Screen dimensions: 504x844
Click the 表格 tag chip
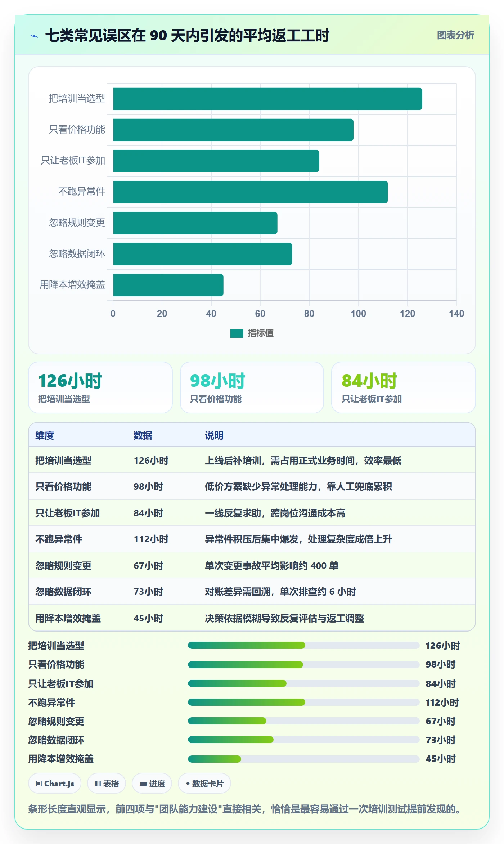(x=107, y=784)
